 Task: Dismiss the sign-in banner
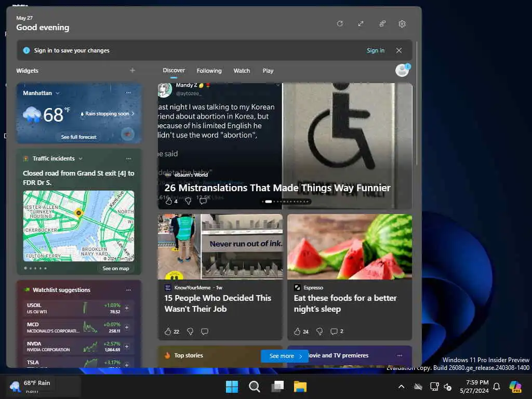click(399, 50)
